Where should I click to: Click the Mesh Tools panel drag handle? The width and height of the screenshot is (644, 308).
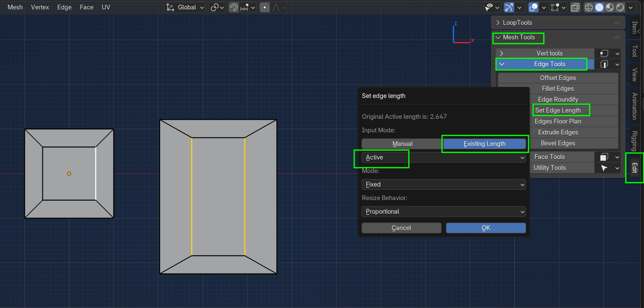click(617, 37)
